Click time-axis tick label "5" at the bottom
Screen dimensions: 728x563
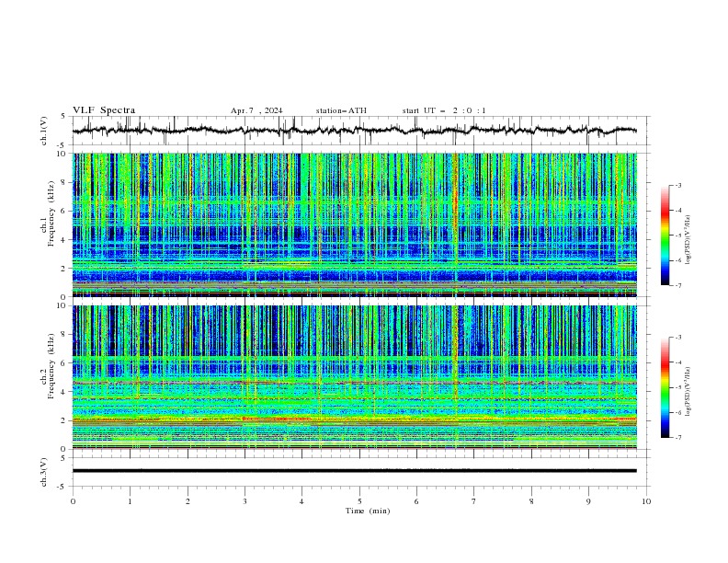click(x=359, y=501)
